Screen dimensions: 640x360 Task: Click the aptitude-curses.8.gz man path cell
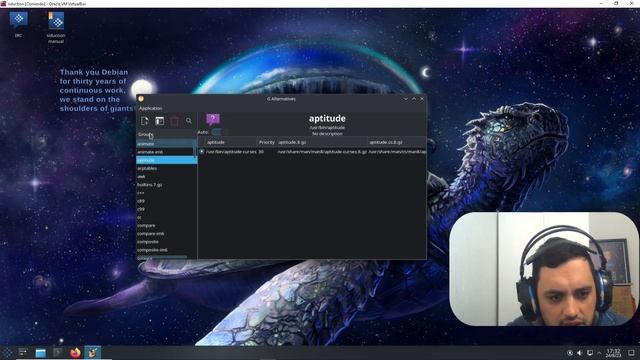pyautogui.click(x=322, y=151)
